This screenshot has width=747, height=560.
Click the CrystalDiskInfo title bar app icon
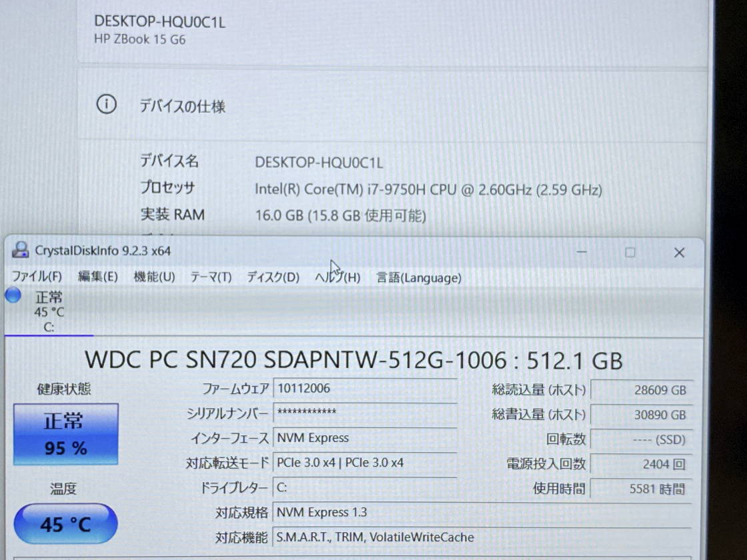tap(20, 249)
